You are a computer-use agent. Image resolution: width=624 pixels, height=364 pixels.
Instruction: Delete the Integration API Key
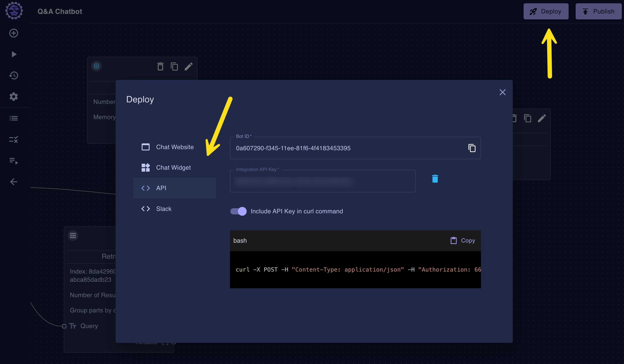435,178
